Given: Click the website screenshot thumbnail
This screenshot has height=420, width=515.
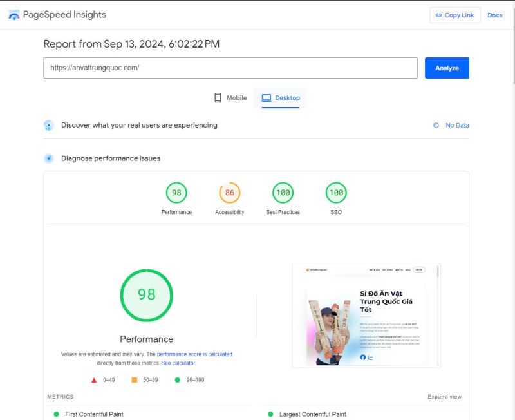Looking at the screenshot, I should pos(366,315).
